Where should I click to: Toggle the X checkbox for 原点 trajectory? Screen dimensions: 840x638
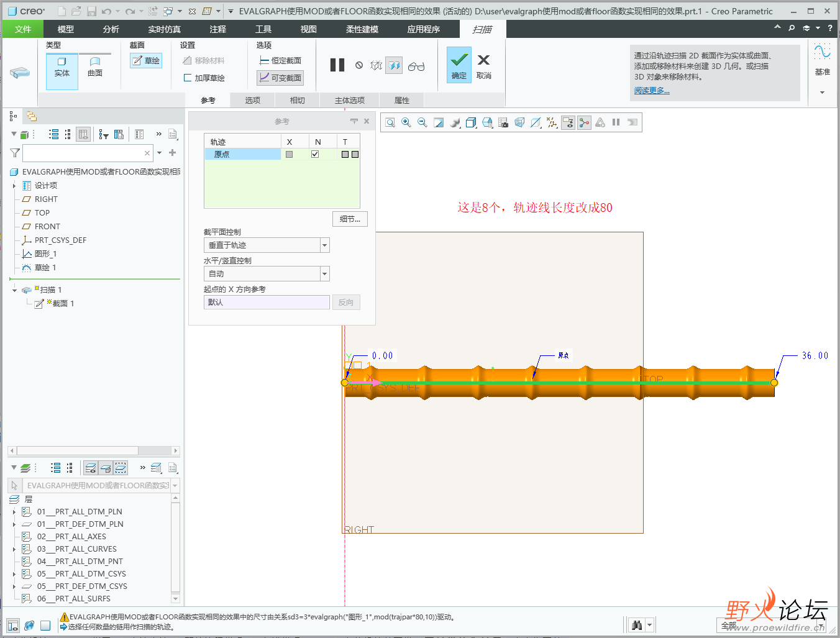coord(289,154)
